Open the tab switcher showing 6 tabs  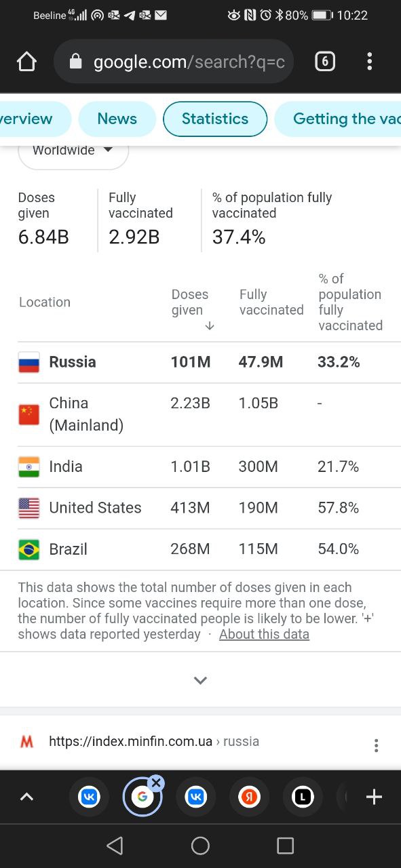325,62
